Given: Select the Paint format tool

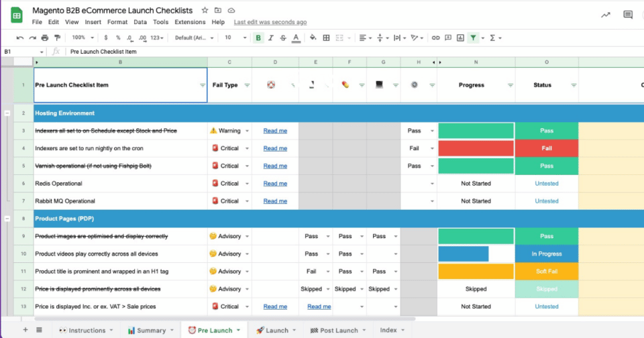Looking at the screenshot, I should coord(56,38).
